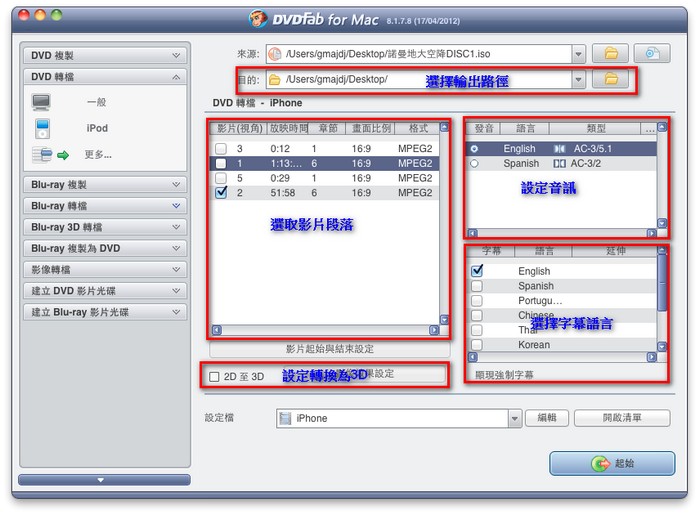This screenshot has height=515, width=700.
Task: Uncheck the English subtitle checkbox
Action: [x=477, y=271]
